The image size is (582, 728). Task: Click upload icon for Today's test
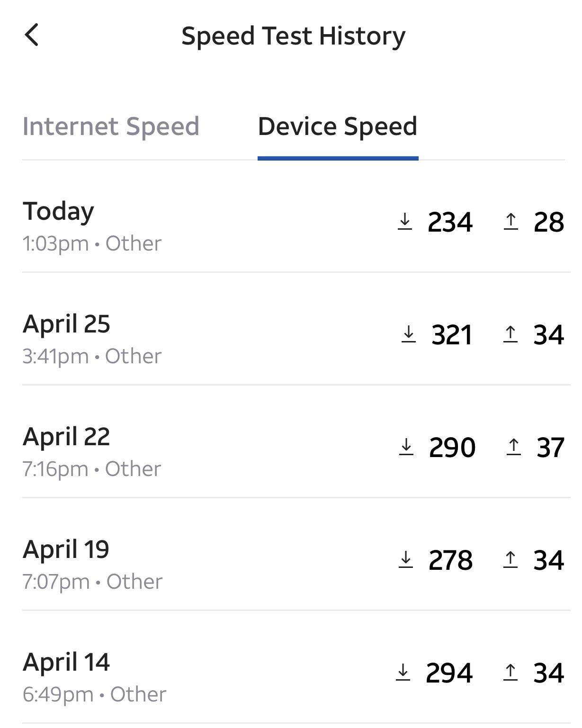(510, 221)
